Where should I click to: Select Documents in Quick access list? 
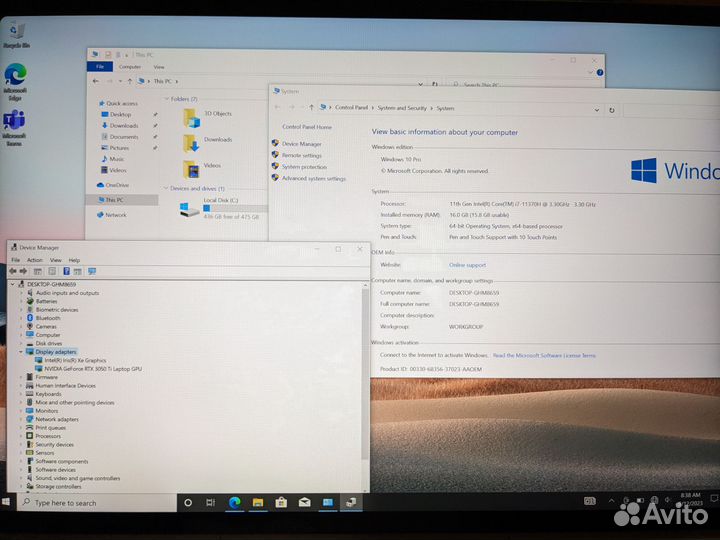(x=124, y=137)
